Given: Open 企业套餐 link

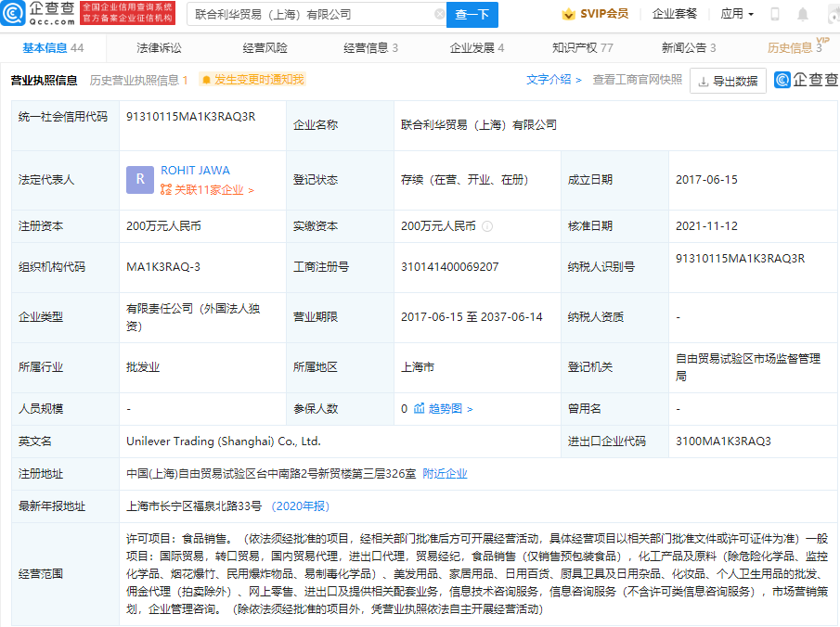Looking at the screenshot, I should tap(675, 14).
